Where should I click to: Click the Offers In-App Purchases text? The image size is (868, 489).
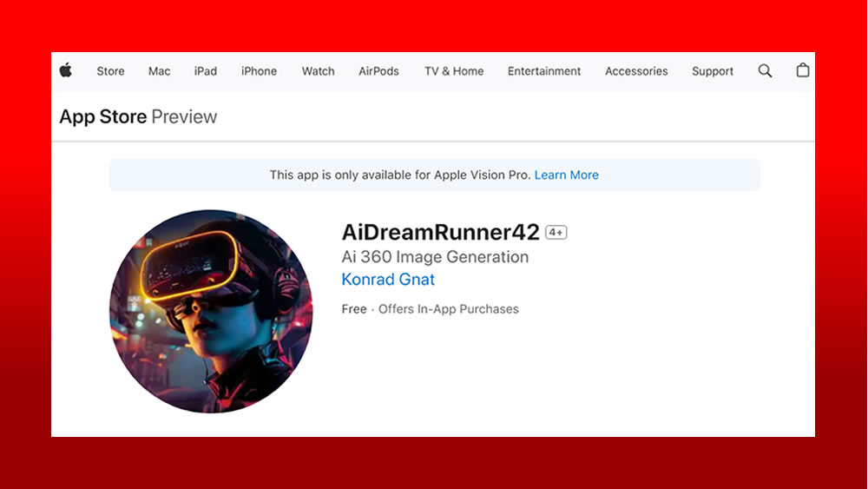(449, 309)
